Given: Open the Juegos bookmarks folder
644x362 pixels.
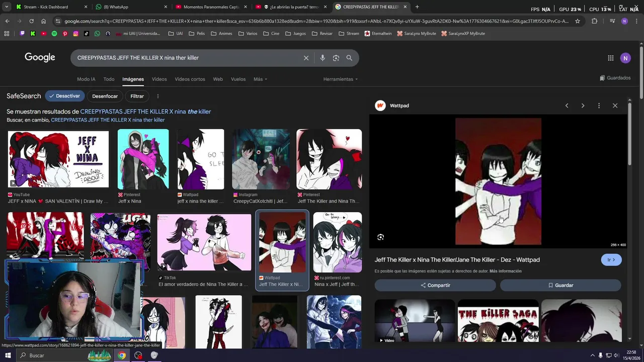Looking at the screenshot, I should click(x=295, y=34).
